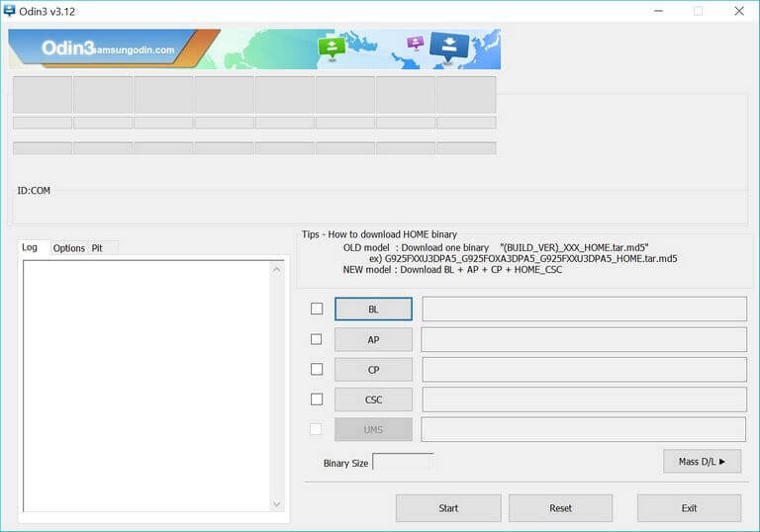760x532 pixels.
Task: Click inside the Log text area
Action: click(x=146, y=387)
